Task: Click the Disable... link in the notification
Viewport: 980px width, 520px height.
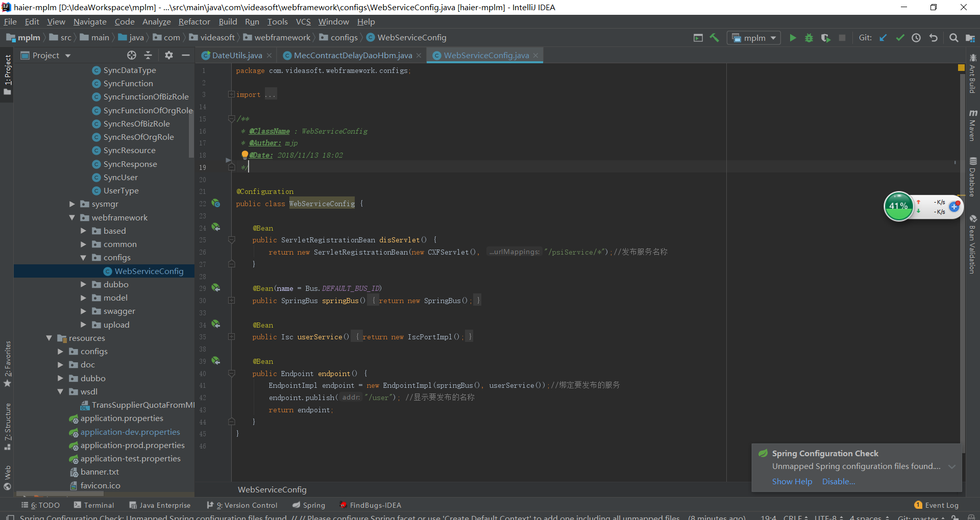Action: 838,481
